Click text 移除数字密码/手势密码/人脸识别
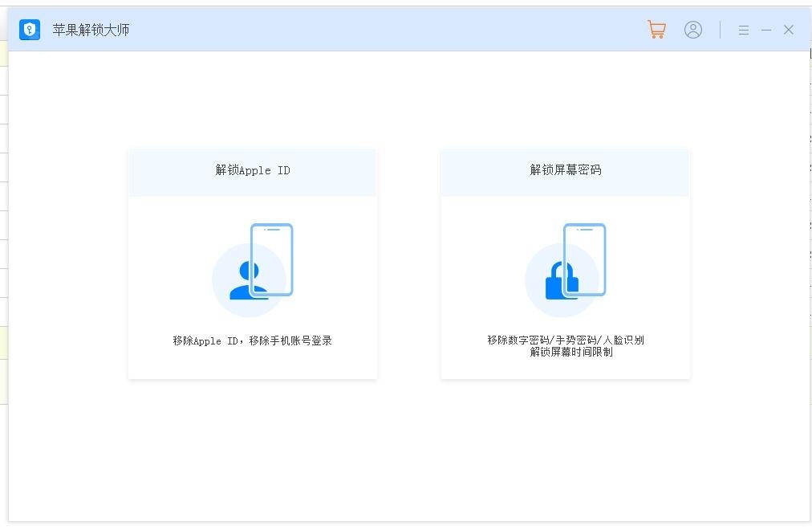 tap(566, 340)
